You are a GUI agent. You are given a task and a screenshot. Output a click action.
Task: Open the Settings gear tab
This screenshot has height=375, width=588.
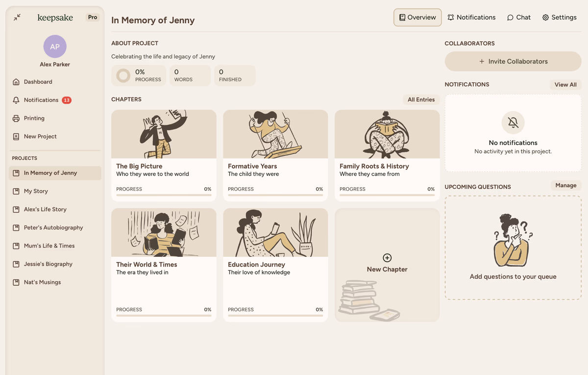tap(559, 17)
